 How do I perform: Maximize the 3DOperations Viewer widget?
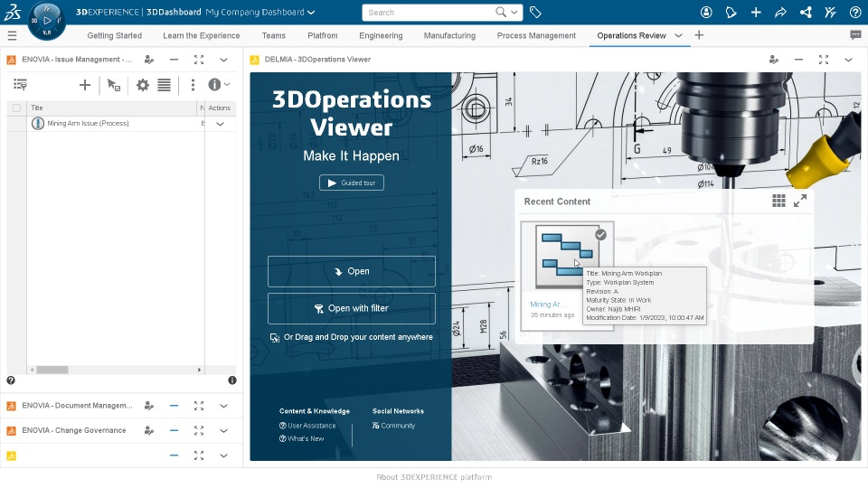point(824,60)
